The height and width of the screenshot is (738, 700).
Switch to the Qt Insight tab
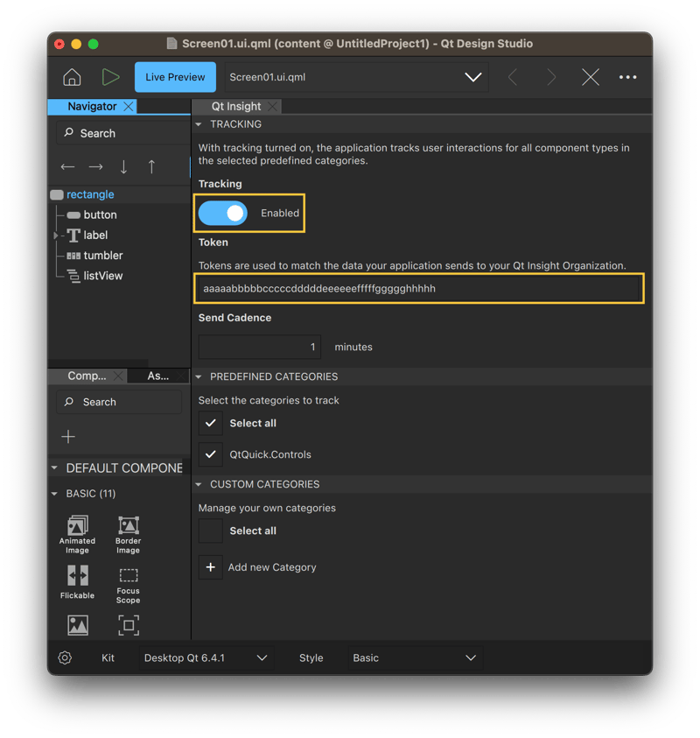tap(236, 107)
